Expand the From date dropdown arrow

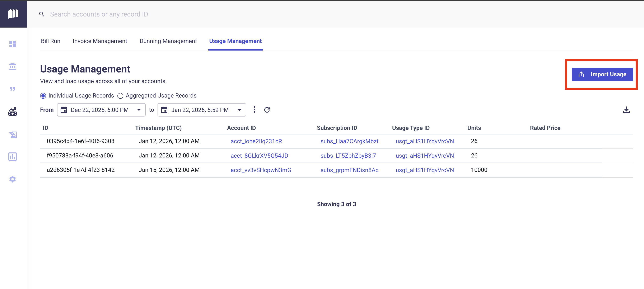139,110
